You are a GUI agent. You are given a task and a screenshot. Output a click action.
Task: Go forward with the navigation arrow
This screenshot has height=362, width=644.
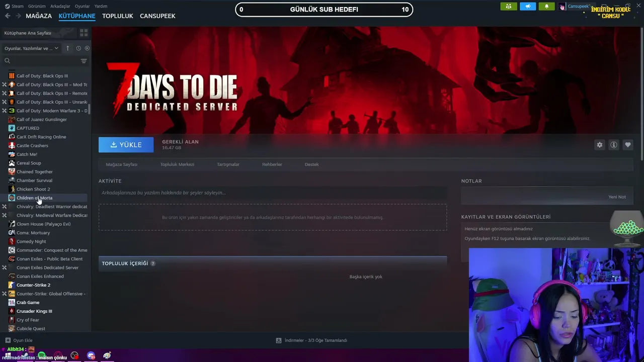18,16
